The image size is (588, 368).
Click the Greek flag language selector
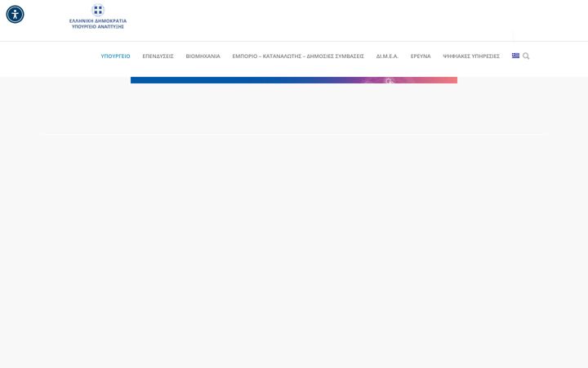(x=515, y=56)
